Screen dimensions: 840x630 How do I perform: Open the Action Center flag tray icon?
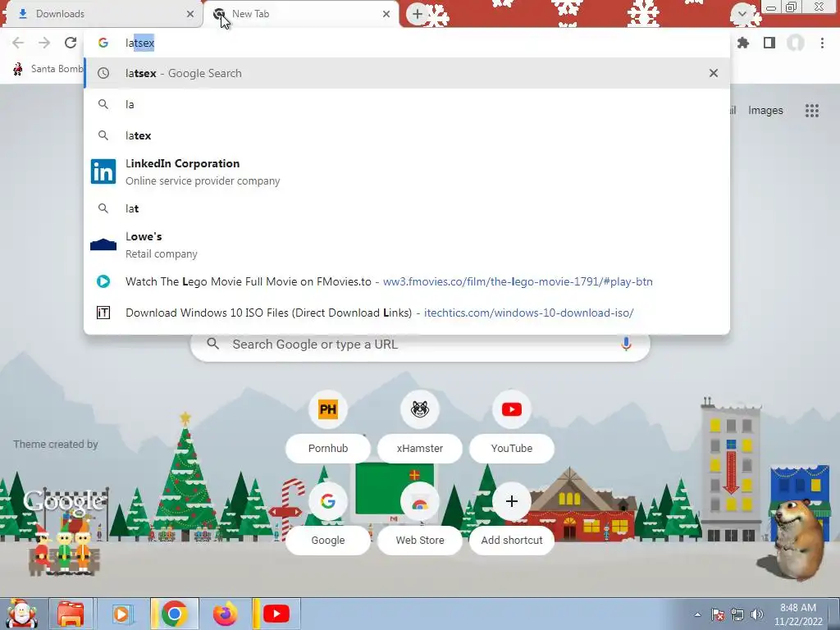point(718,615)
